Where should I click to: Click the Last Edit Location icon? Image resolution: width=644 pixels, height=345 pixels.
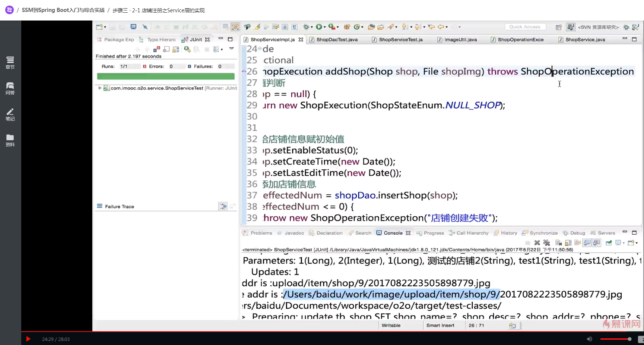[431, 27]
